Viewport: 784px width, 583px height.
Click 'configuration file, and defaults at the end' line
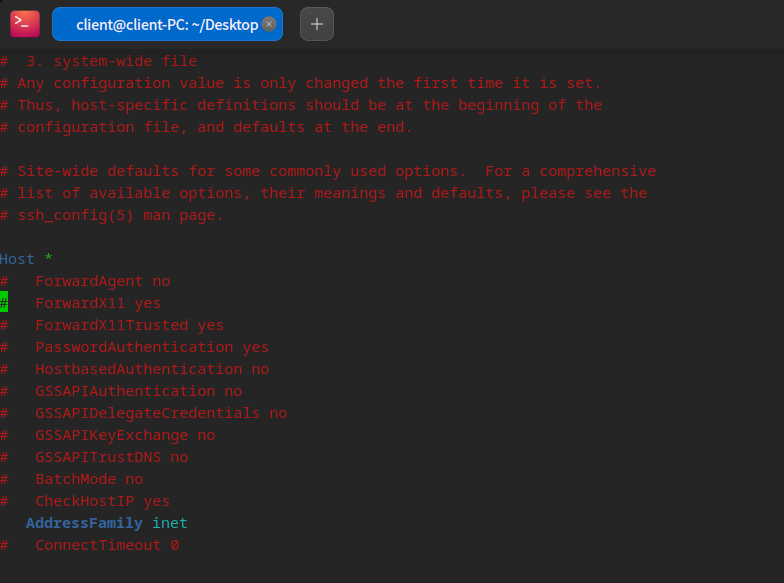206,127
